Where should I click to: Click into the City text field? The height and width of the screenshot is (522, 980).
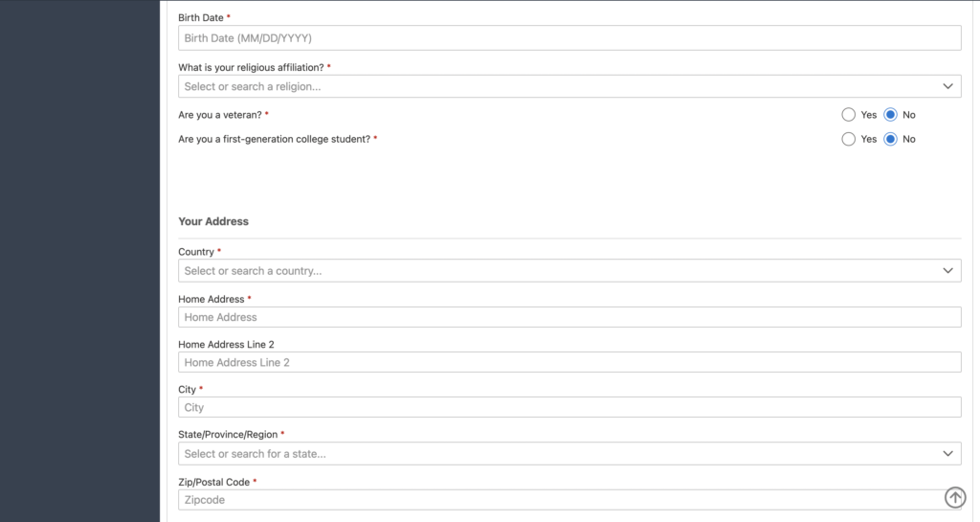[x=569, y=407]
